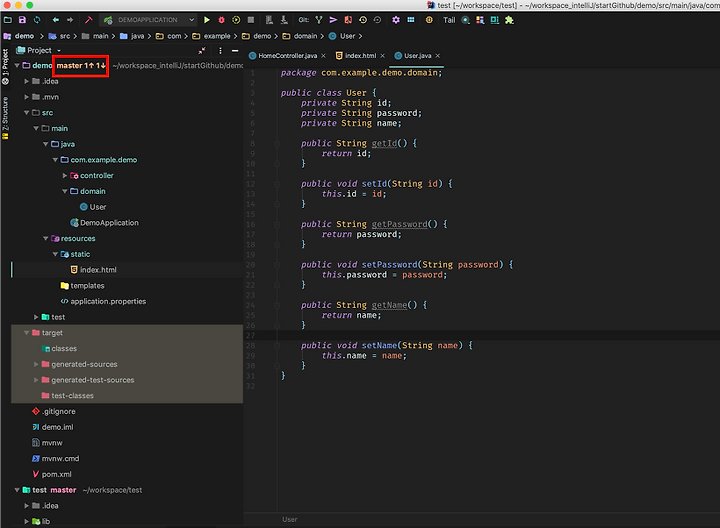Open the 1: Project side tool window tab
Viewport: 720px width, 528px height.
point(6,67)
